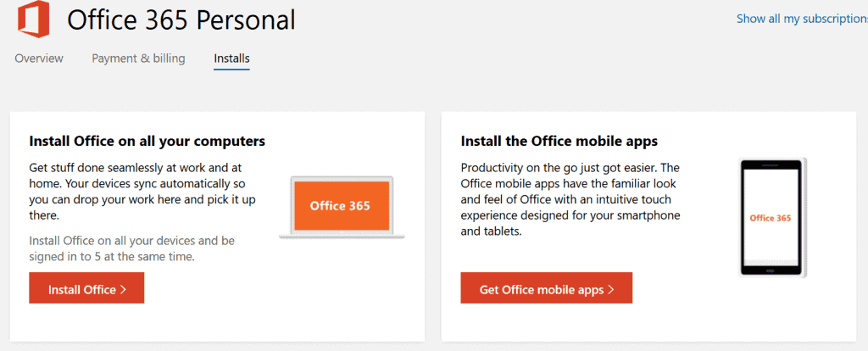
Task: Click the text about signing in to 5 devices
Action: coord(131,248)
